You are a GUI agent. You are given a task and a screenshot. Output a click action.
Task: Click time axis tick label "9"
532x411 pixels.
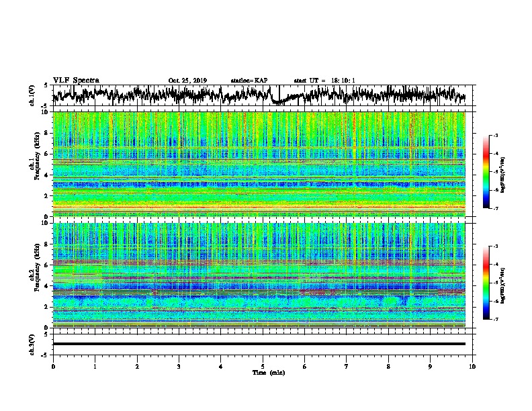coord(430,367)
